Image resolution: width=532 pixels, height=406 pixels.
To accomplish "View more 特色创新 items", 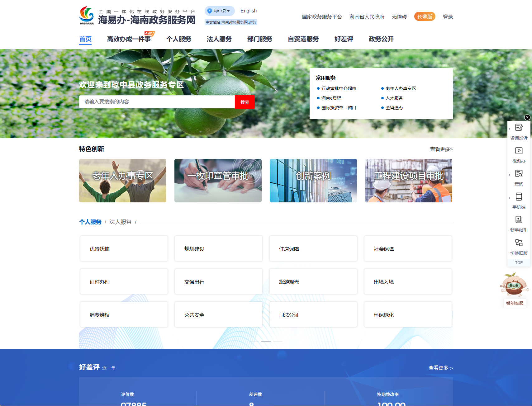I will pyautogui.click(x=441, y=149).
